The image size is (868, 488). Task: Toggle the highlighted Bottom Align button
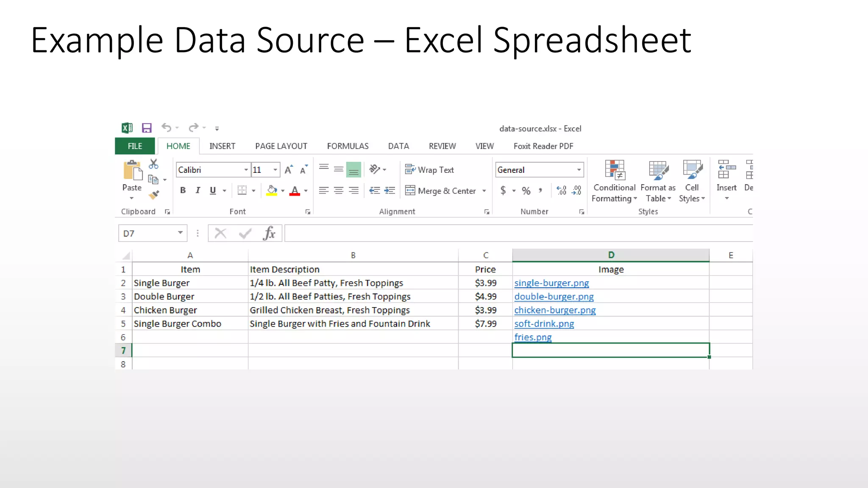pos(353,169)
